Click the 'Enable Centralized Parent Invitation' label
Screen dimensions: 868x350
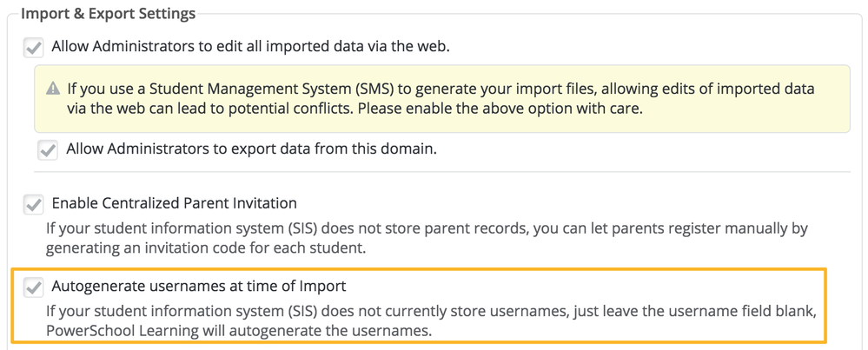click(174, 203)
